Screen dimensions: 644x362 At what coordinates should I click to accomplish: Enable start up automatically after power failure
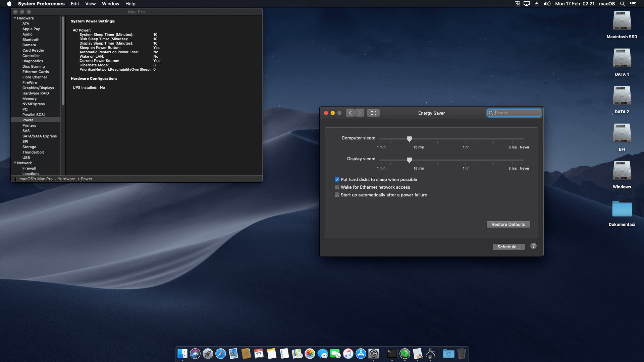click(337, 195)
